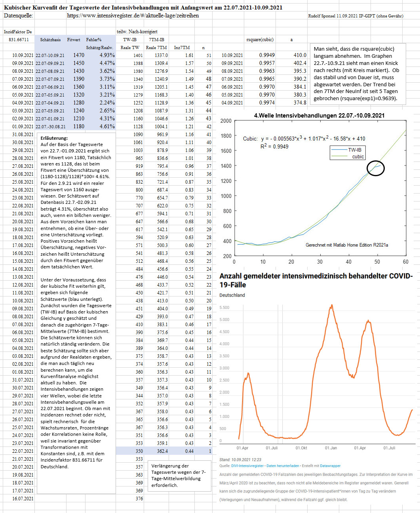Click the 'rsquare(cubic)' column header
Viewport: 420px width, 513px height.
[x=260, y=40]
